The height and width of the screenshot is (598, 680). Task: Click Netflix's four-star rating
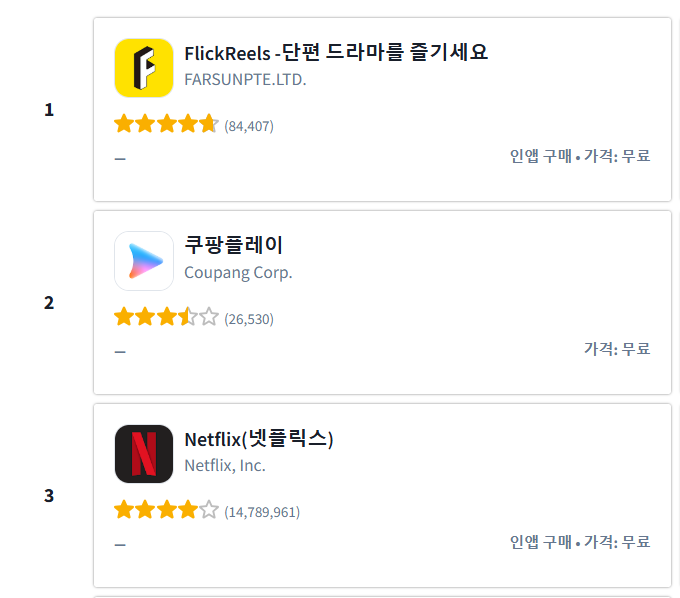(x=167, y=510)
